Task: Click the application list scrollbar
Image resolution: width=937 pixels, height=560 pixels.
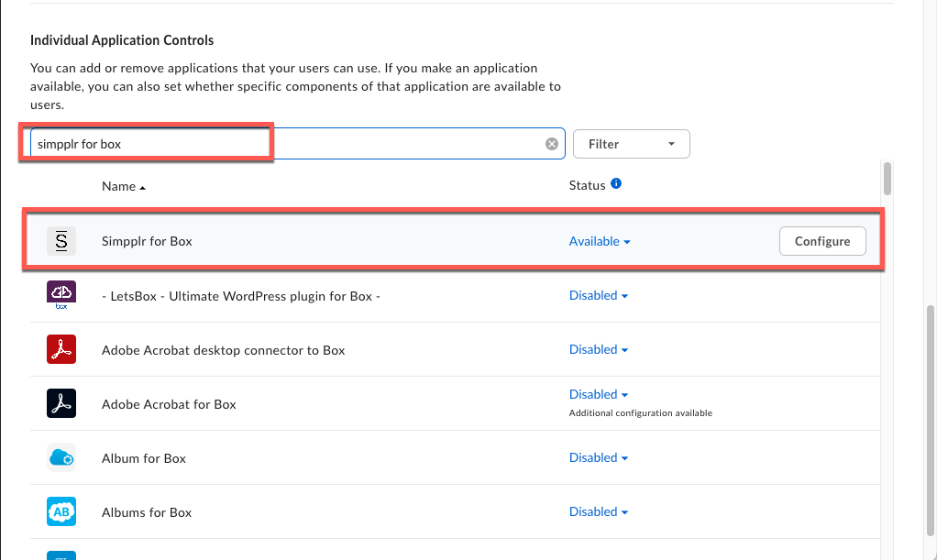Action: pos(887,179)
